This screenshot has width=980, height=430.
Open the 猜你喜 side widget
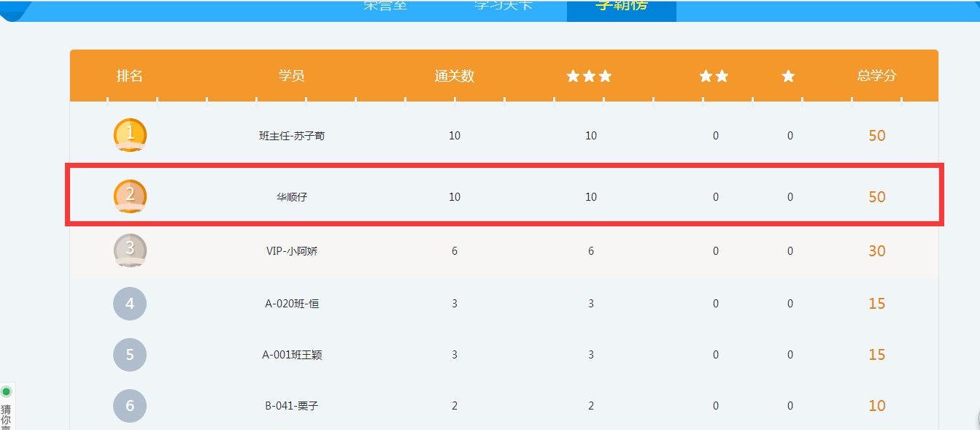coord(6,418)
